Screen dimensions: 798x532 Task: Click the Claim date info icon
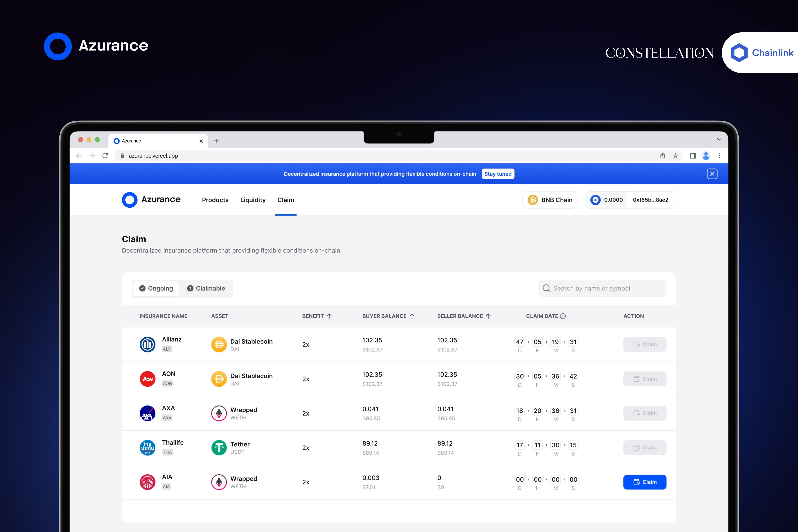coord(563,316)
